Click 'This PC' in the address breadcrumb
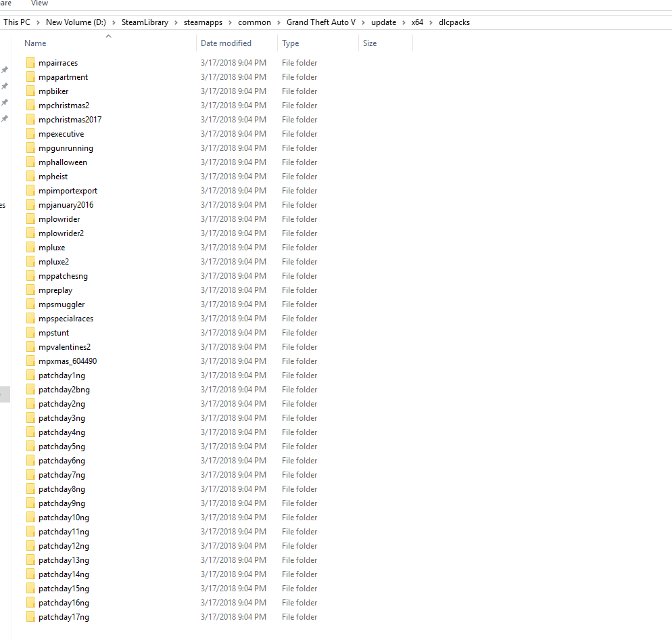672x640 pixels. click(x=17, y=22)
